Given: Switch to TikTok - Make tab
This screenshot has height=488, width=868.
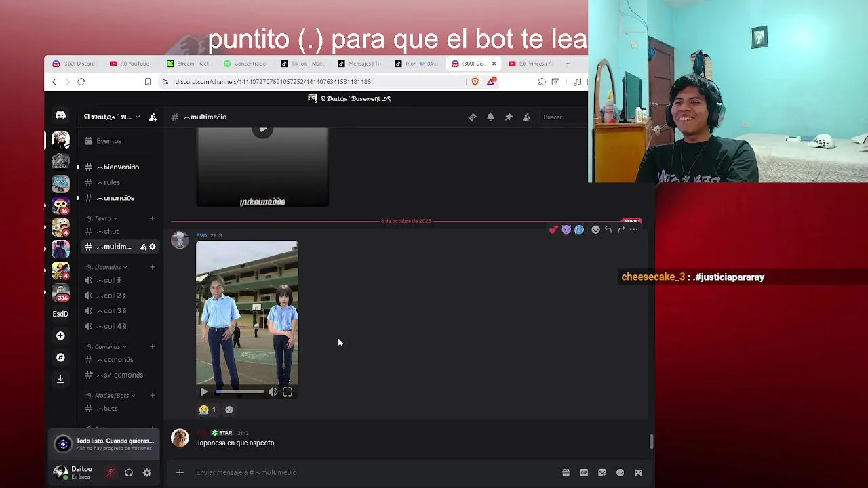Looking at the screenshot, I should pyautogui.click(x=303, y=64).
